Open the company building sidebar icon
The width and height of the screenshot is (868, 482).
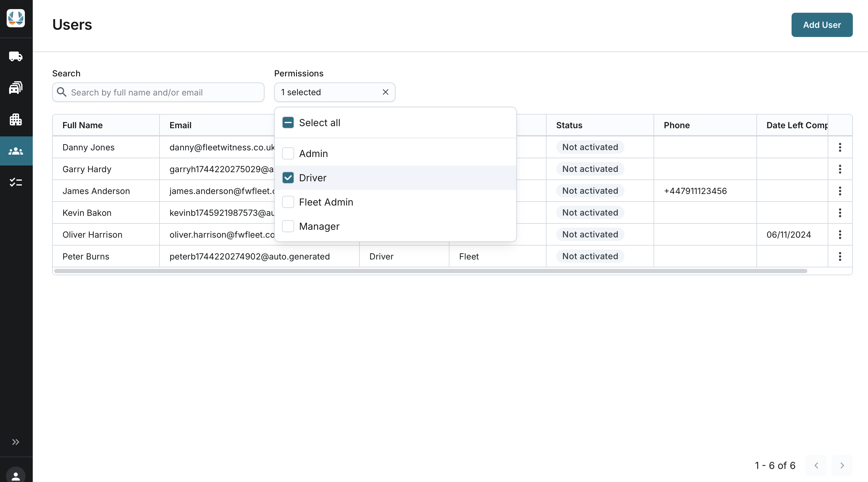coord(16,119)
